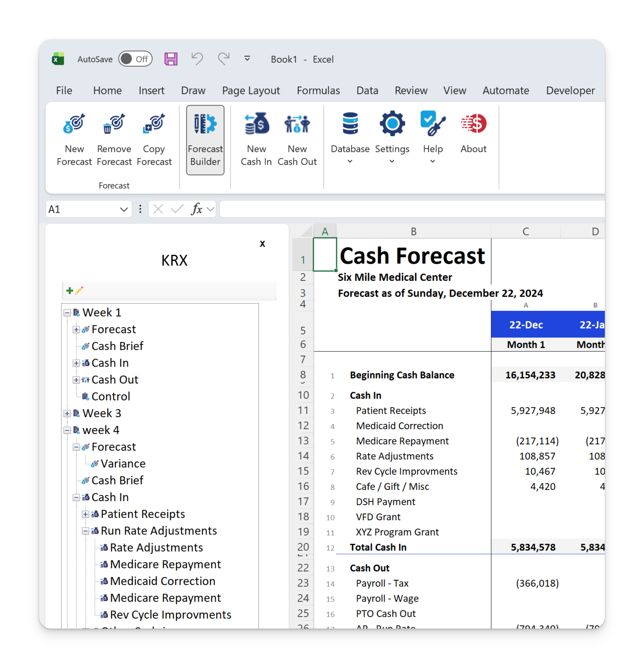Click the purple Save icon
Image resolution: width=644 pixels, height=668 pixels.
click(x=171, y=59)
